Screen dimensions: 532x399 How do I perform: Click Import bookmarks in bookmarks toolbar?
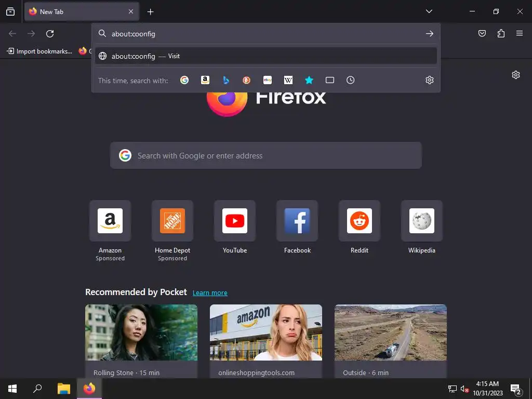(39, 51)
